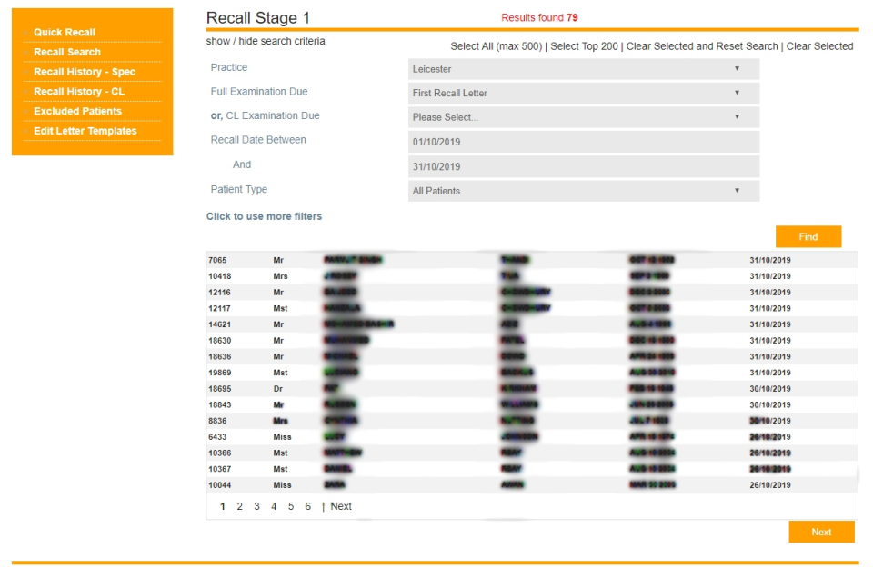
Task: Open Patient Type dropdown showing All Patients
Action: pos(584,191)
